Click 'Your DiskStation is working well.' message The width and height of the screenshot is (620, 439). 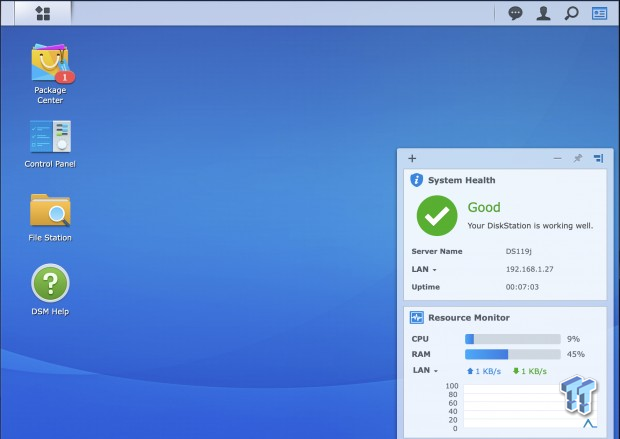click(530, 226)
